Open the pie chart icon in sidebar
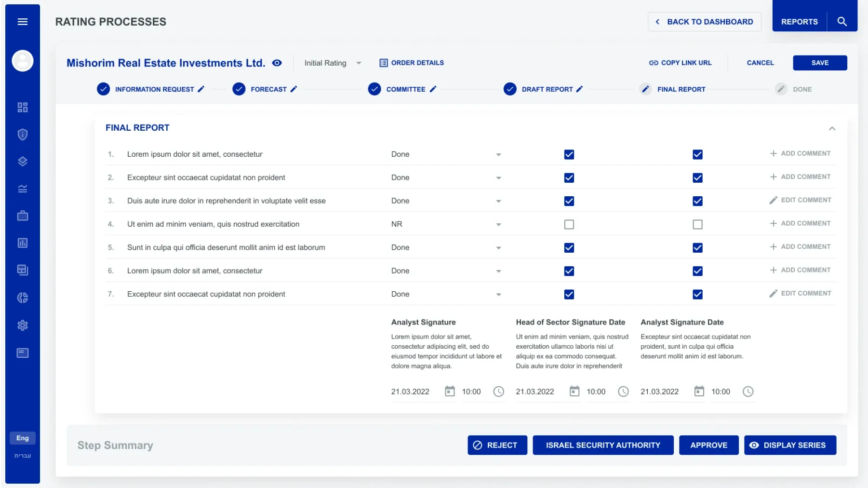Screen dimensions: 868x488 tap(22, 298)
